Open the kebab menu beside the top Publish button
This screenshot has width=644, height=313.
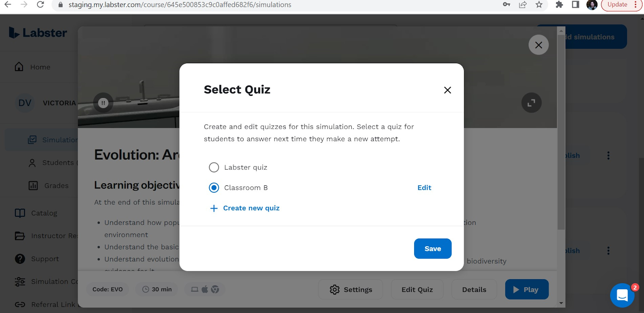pyautogui.click(x=608, y=155)
